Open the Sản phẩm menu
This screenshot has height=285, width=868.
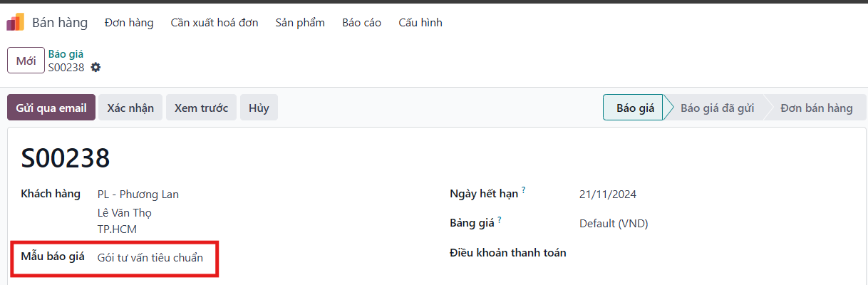(300, 23)
